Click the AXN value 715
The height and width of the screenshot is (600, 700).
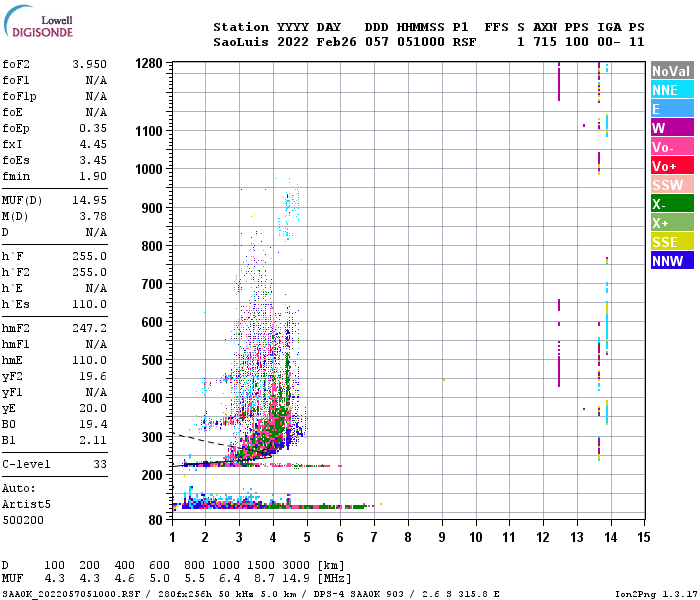point(545,42)
